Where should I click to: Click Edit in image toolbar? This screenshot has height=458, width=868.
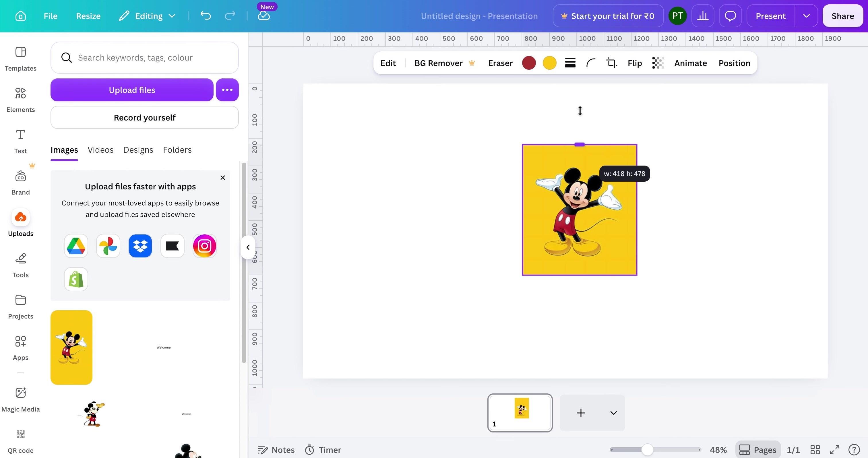click(x=388, y=63)
